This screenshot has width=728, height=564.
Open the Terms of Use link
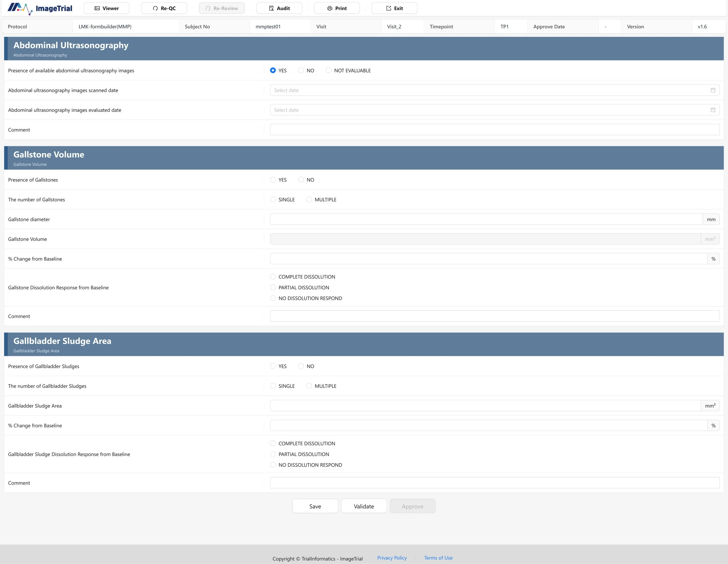438,558
